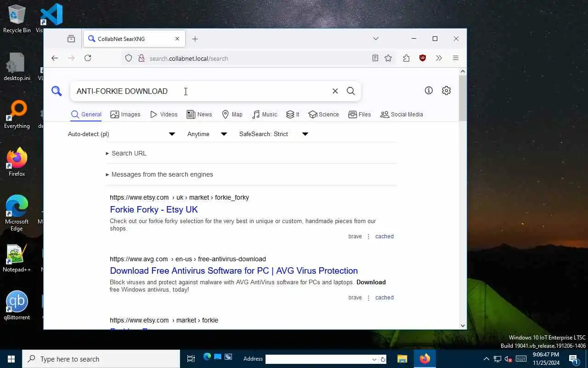Submit search with the magnifier button

pyautogui.click(x=351, y=91)
